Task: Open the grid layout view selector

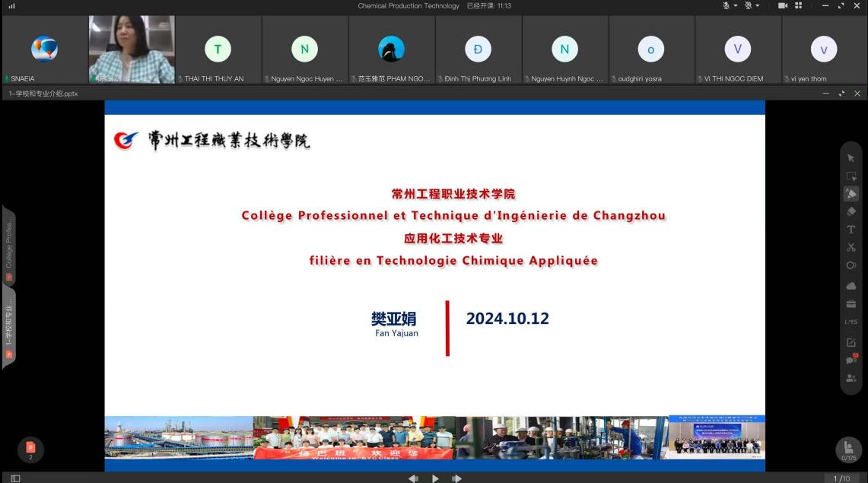Action: (798, 6)
